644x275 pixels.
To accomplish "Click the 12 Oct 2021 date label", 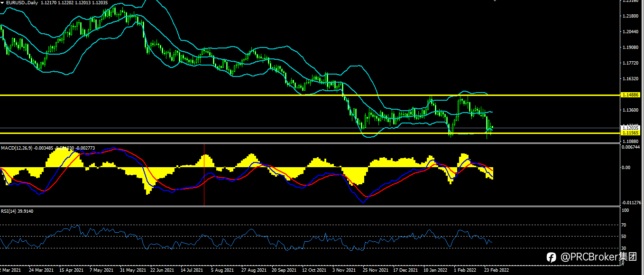I will [313, 270].
